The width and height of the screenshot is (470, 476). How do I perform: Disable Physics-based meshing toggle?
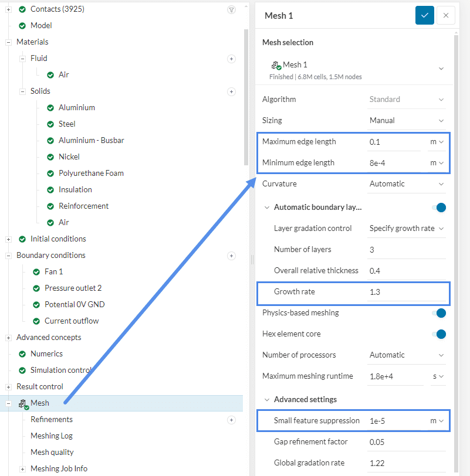point(438,313)
